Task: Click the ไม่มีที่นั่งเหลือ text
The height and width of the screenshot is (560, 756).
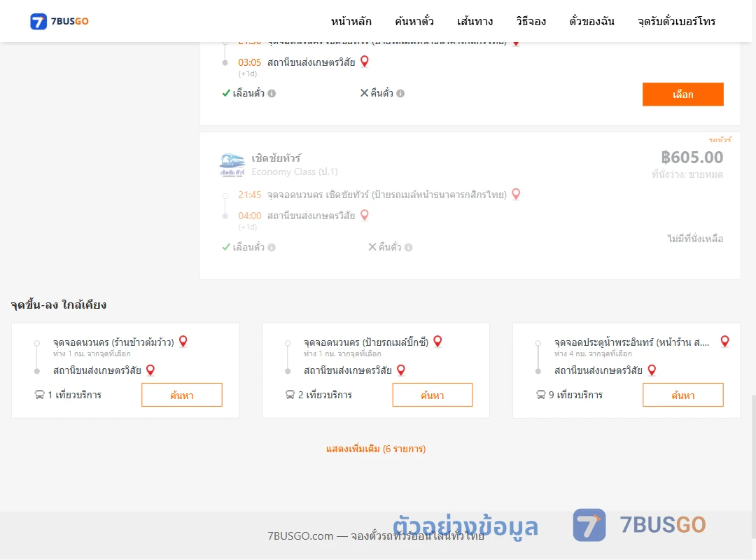Action: (695, 239)
